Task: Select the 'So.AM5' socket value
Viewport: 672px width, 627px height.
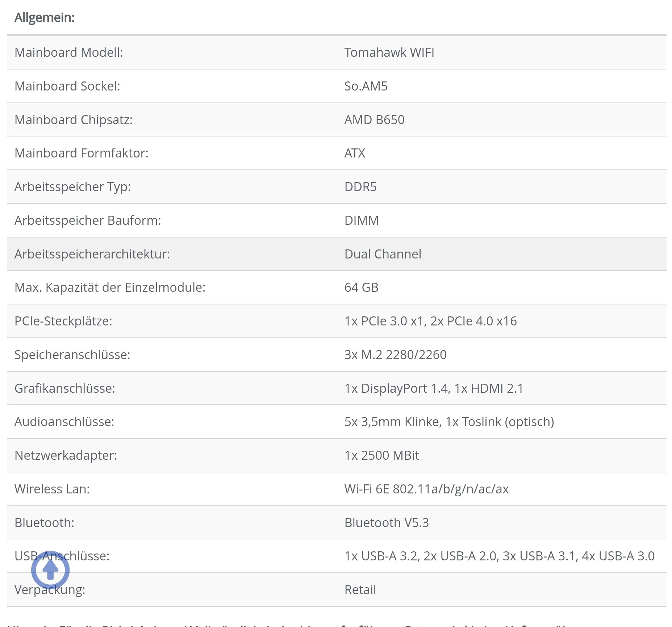Action: pos(366,86)
